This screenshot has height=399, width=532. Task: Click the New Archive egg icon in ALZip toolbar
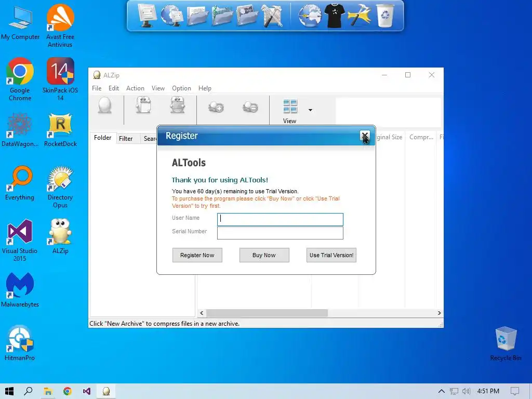point(105,105)
